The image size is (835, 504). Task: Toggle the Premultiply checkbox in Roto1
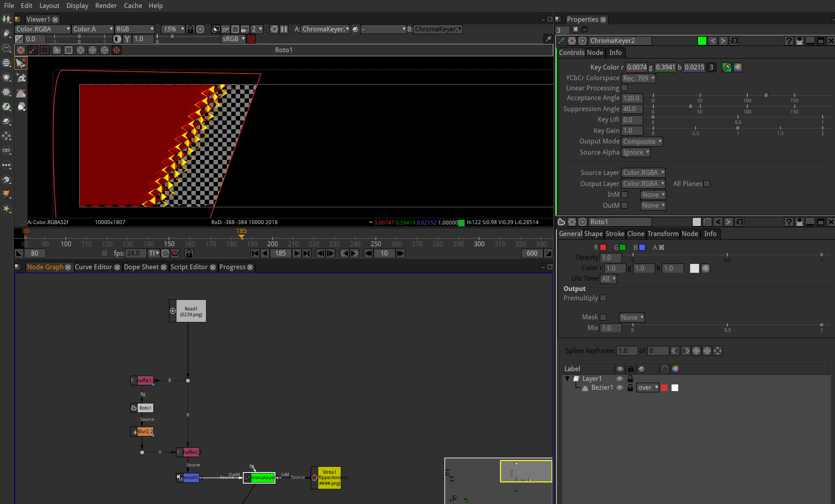603,298
